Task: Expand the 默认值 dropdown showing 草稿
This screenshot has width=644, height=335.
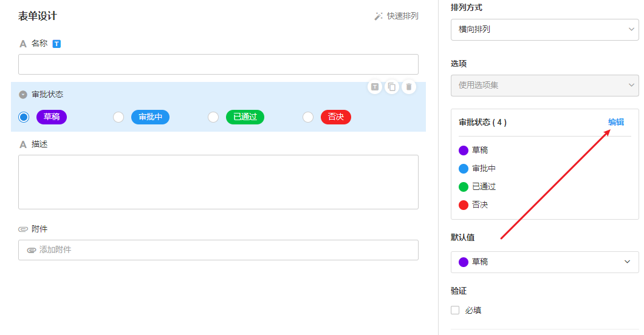Action: [544, 262]
